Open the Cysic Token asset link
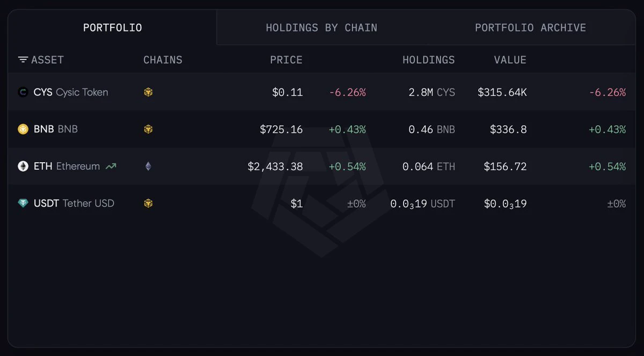Viewport: 644px width, 356px height. pos(71,92)
